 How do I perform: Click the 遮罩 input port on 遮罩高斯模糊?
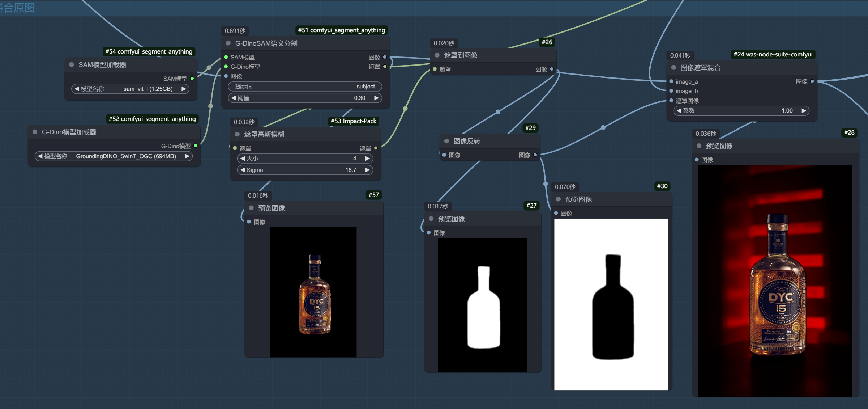(235, 148)
